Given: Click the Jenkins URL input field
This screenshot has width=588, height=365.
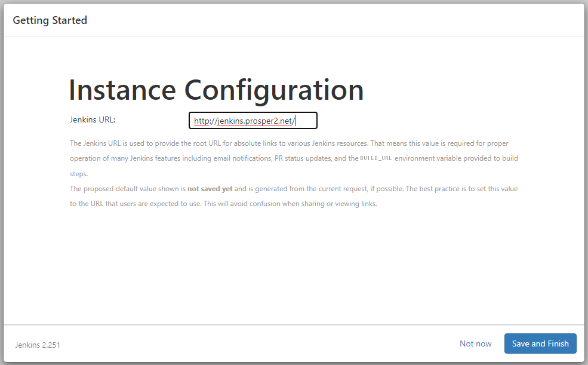Looking at the screenshot, I should (x=253, y=121).
